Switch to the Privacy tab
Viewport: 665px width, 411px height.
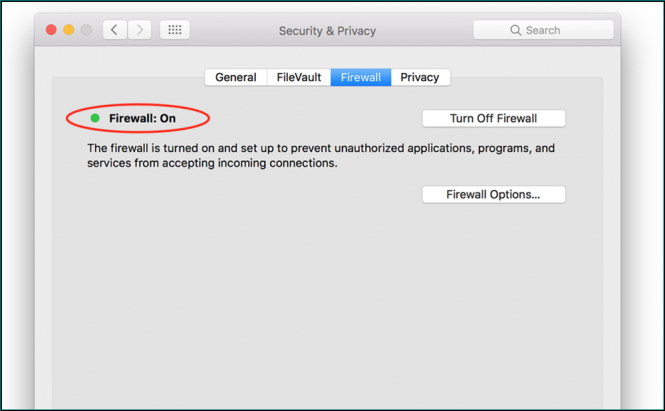(x=420, y=77)
